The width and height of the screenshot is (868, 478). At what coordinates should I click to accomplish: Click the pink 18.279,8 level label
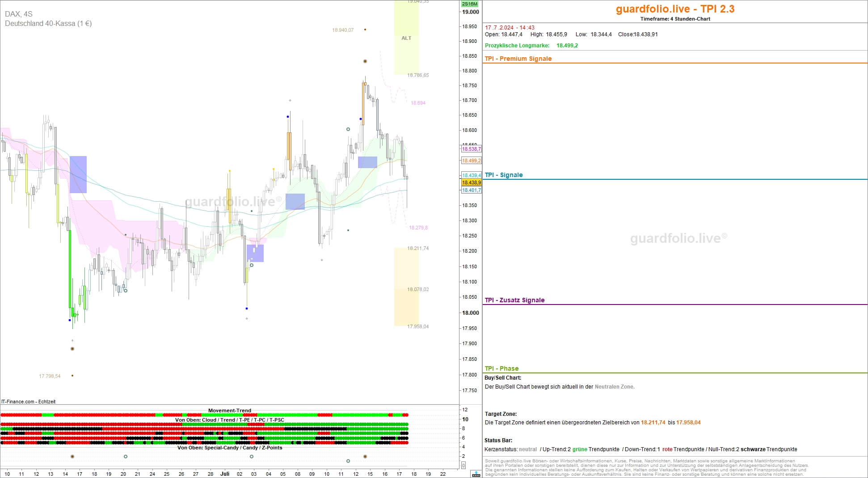(x=418, y=228)
